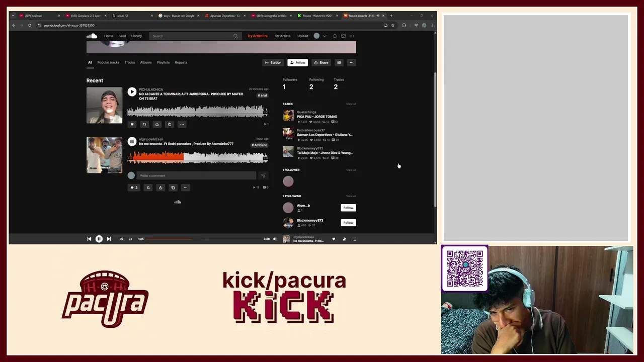The image size is (644, 362).
Task: Follow this profile with the white Follow button
Action: tap(297, 62)
